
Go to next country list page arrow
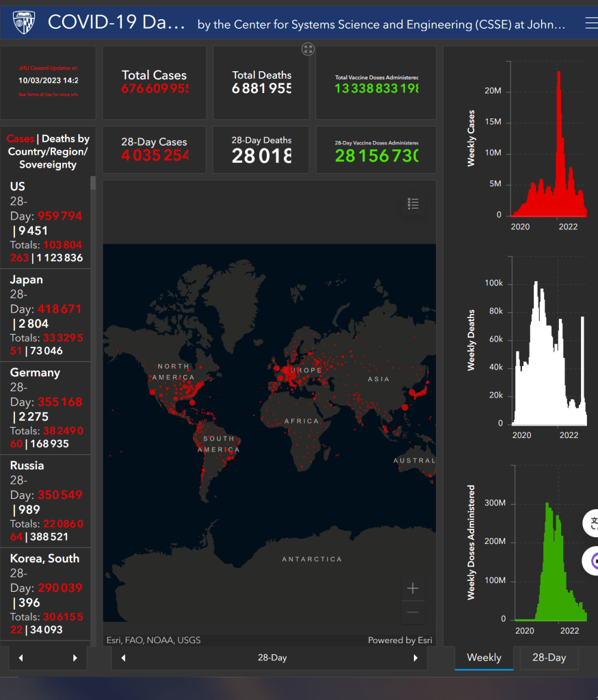75,658
